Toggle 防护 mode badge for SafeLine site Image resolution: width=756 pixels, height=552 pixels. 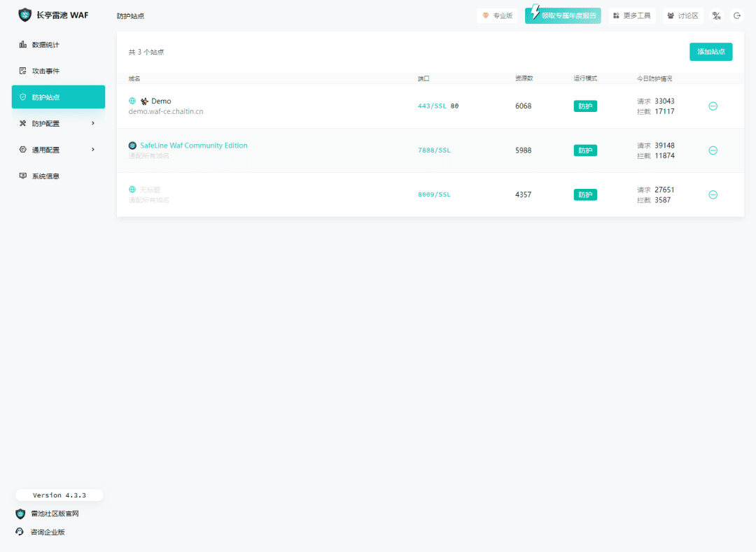[x=585, y=150]
